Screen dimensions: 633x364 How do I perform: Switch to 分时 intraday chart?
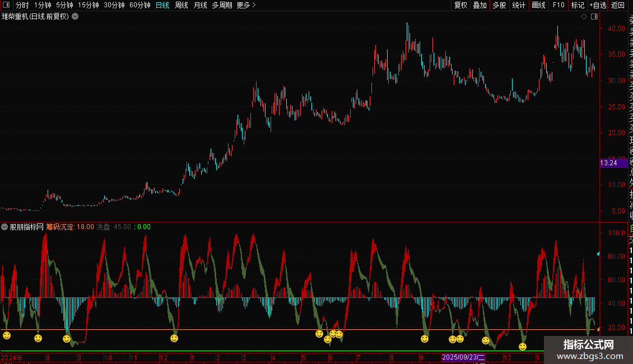pyautogui.click(x=22, y=5)
